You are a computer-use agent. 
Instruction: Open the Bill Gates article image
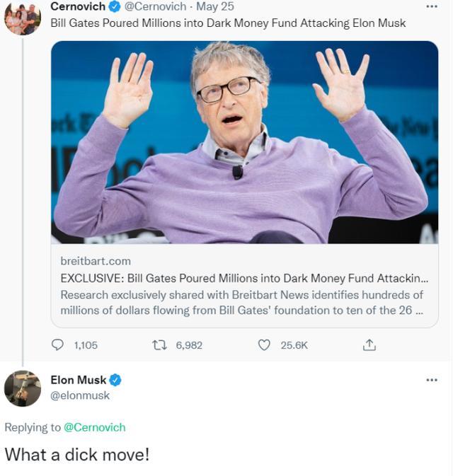tap(244, 141)
